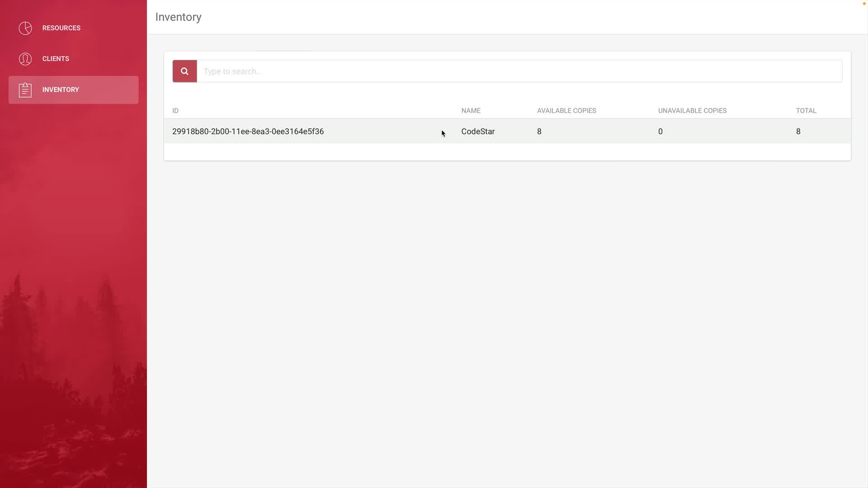Click Unavailable Copies column header
The width and height of the screenshot is (868, 488).
(x=692, y=111)
